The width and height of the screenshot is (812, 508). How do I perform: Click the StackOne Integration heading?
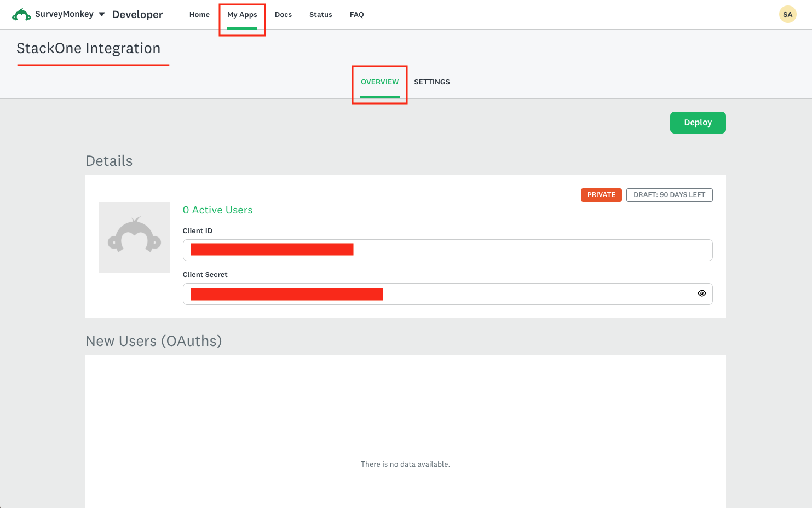click(x=89, y=48)
